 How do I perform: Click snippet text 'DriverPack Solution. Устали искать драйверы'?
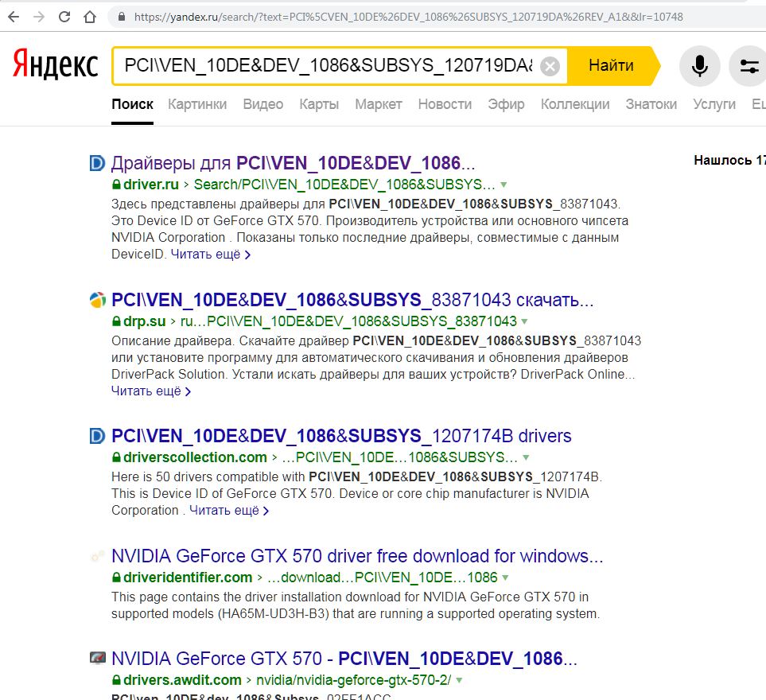313,374
